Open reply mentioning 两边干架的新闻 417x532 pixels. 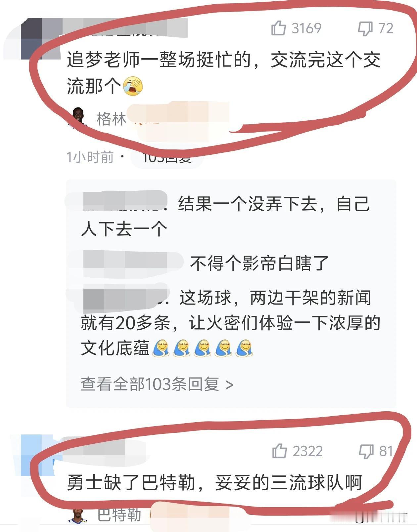(230, 323)
